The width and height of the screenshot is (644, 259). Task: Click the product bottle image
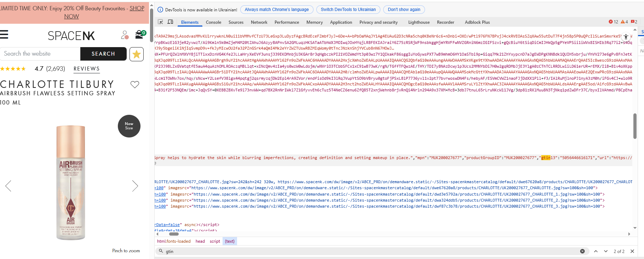point(71,183)
